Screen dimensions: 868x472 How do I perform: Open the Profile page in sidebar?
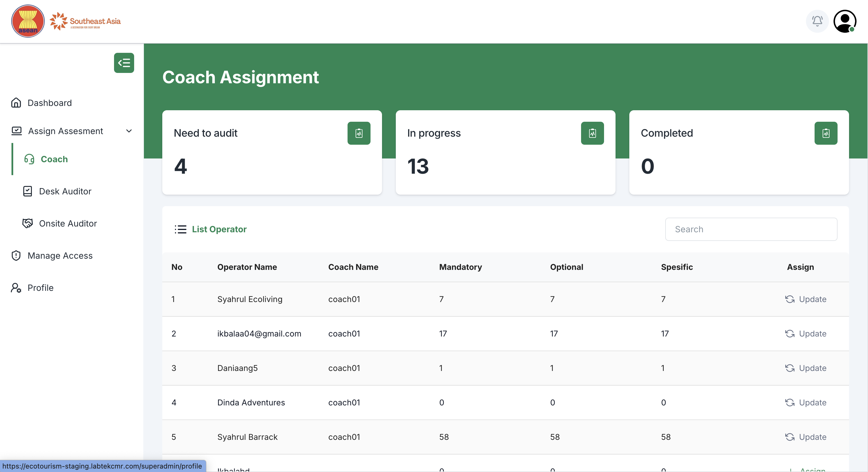[x=40, y=288]
